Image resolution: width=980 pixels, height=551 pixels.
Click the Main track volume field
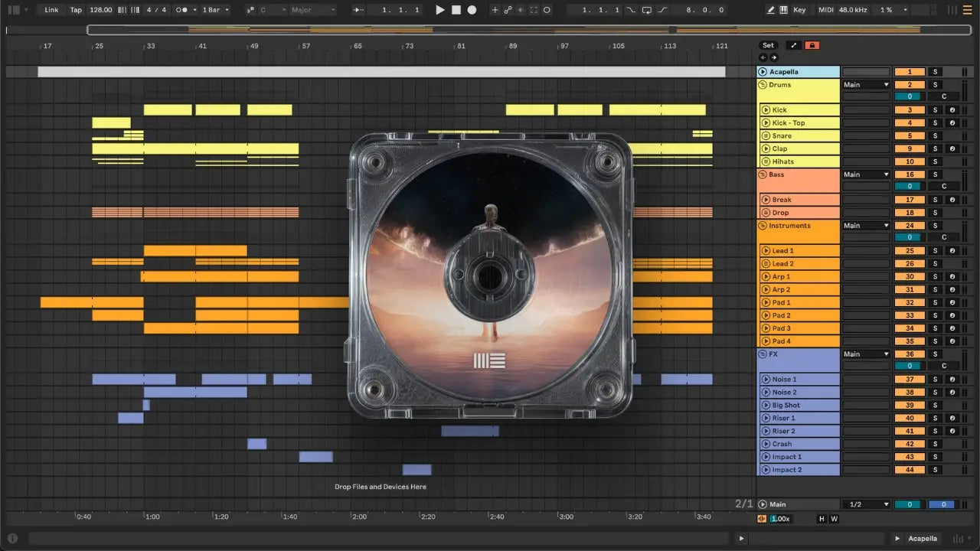pyautogui.click(x=909, y=504)
